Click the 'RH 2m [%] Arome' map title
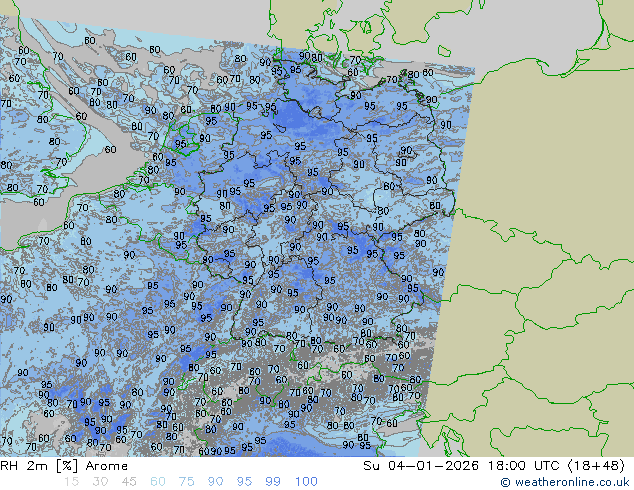634x490 pixels. (x=64, y=466)
